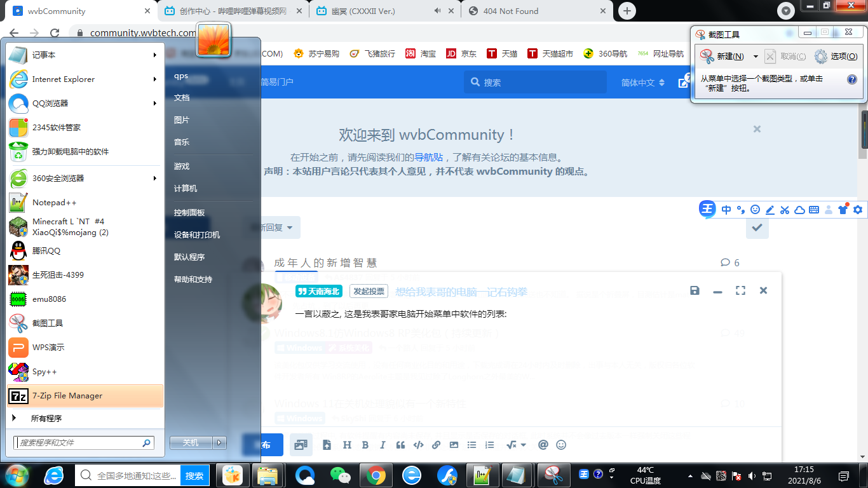This screenshot has width=868, height=488.
Task: Open the IME soft keyboard icon
Action: 814,210
